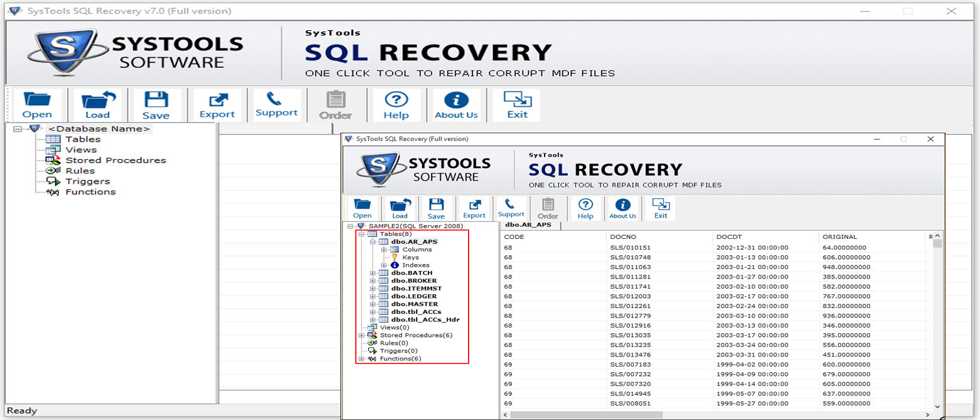Expand the dbo.LEDGER table node

click(x=373, y=296)
